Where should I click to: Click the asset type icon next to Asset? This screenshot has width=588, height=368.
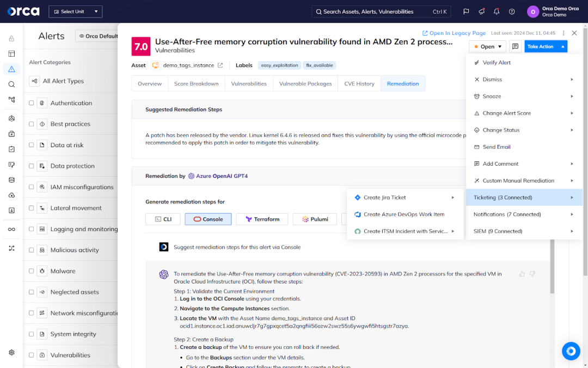point(155,65)
